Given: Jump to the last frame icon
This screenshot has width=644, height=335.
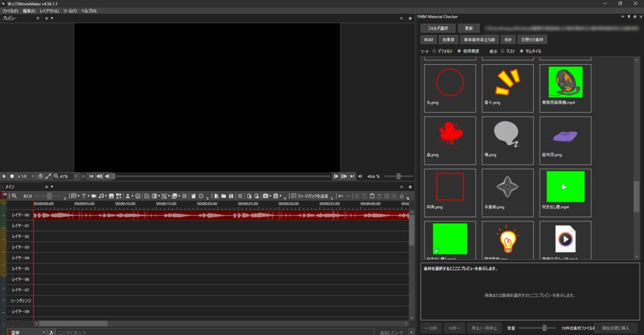Looking at the screenshot, I should tap(352, 176).
